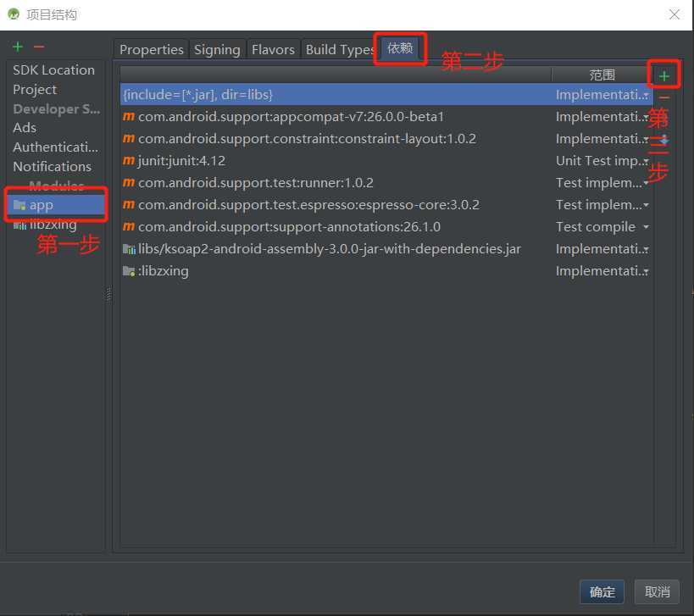694x616 pixels.
Task: Switch to the Properties tab
Action: [152, 49]
